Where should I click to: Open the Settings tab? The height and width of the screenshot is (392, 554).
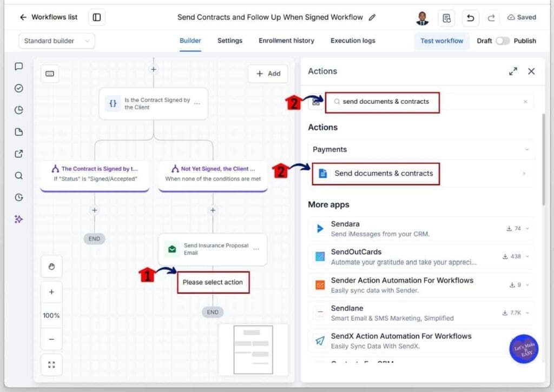pyautogui.click(x=229, y=41)
